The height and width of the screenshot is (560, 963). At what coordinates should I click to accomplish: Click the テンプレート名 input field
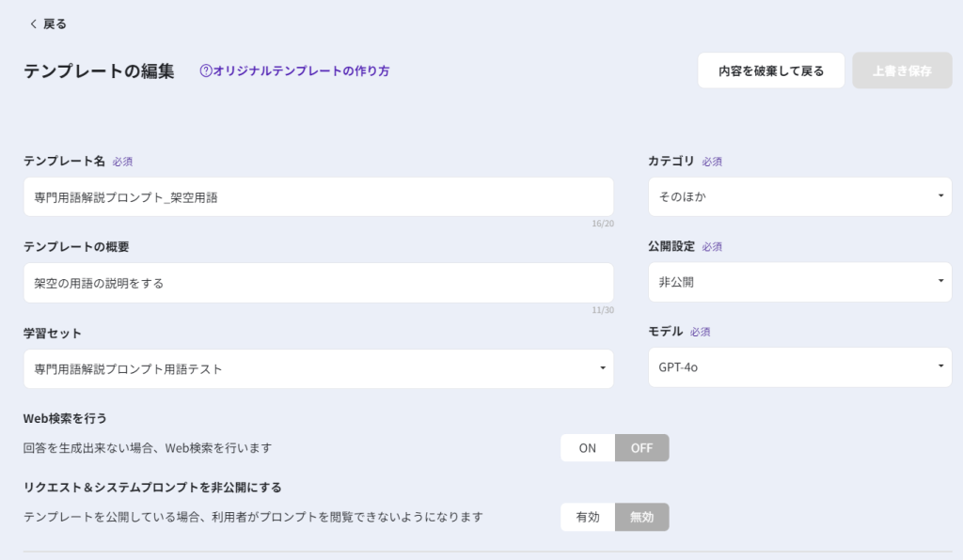(318, 197)
